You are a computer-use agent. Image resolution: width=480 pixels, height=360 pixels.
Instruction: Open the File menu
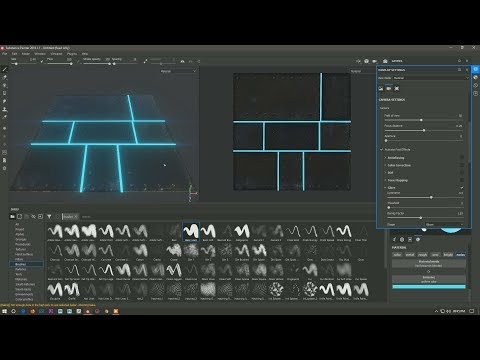5,54
